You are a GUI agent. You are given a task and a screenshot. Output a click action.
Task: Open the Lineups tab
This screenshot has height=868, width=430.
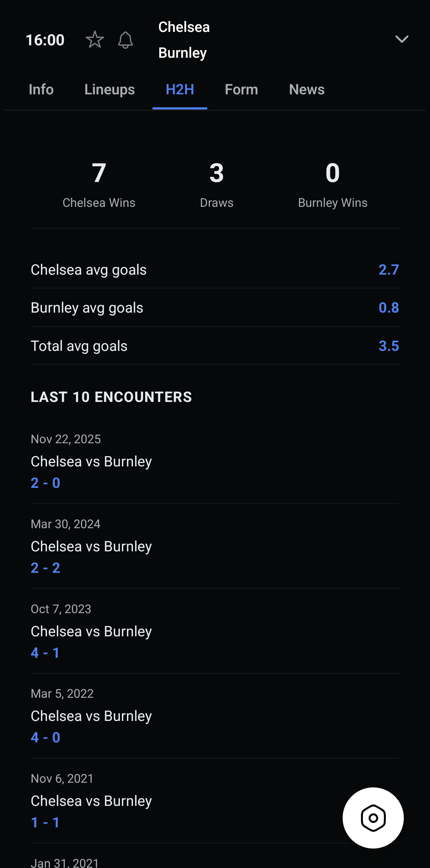[110, 90]
